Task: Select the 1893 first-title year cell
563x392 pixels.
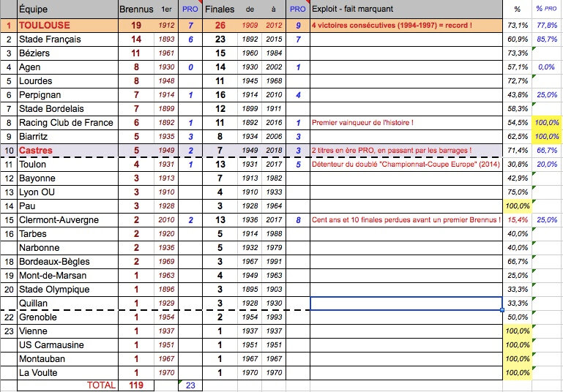Action: (x=166, y=39)
